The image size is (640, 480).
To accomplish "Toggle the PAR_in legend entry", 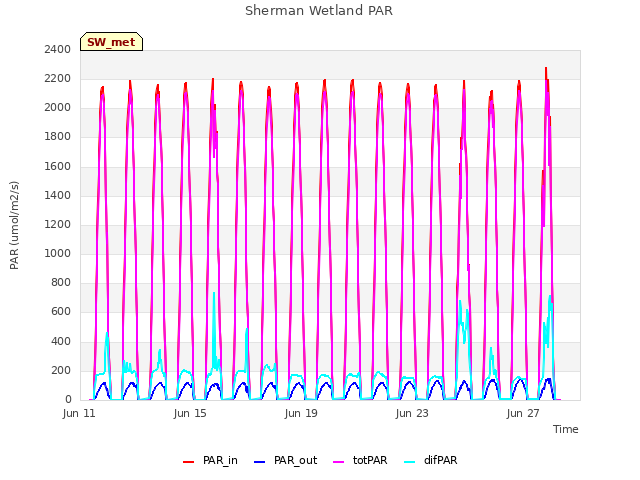I will pyautogui.click(x=210, y=460).
